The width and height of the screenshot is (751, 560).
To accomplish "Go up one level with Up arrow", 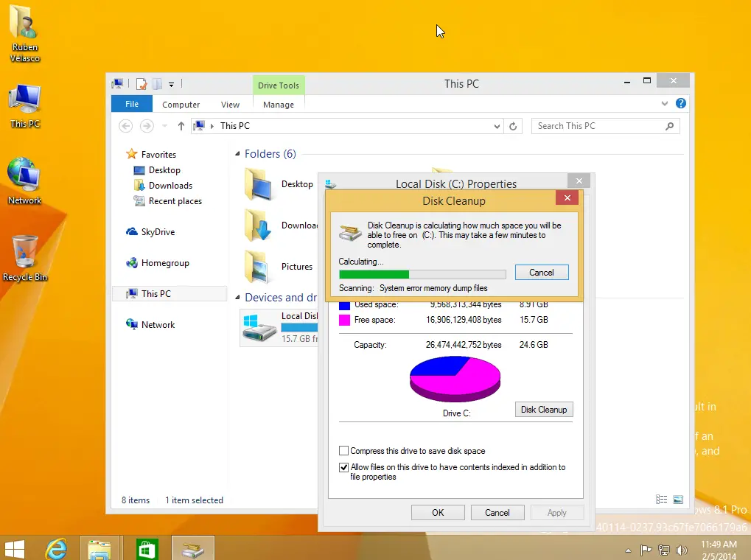I will tap(181, 126).
